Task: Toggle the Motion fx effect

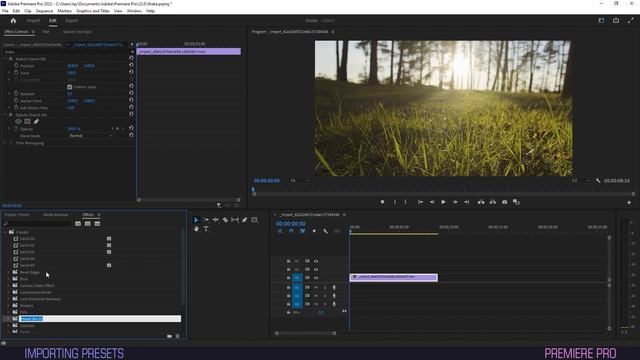Action: click(11, 59)
